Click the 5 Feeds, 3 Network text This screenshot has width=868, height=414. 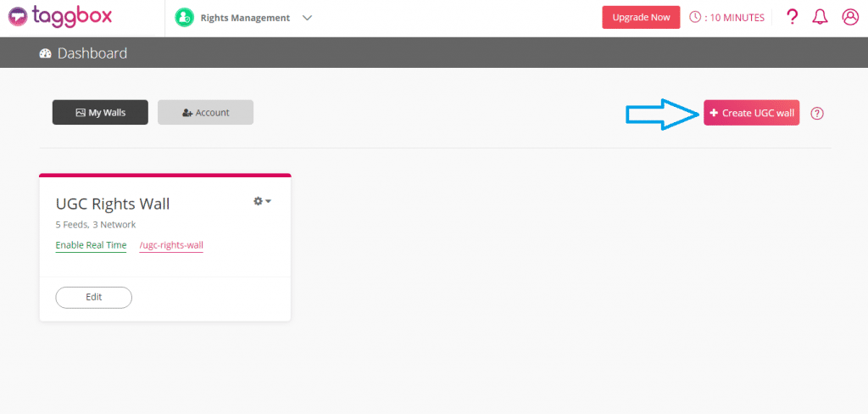click(96, 225)
